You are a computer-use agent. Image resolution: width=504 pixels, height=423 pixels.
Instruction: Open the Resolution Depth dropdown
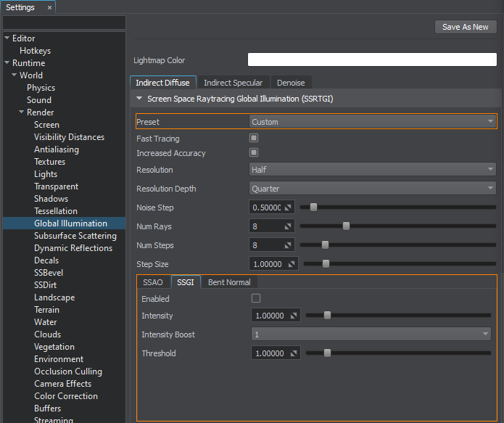pyautogui.click(x=373, y=189)
